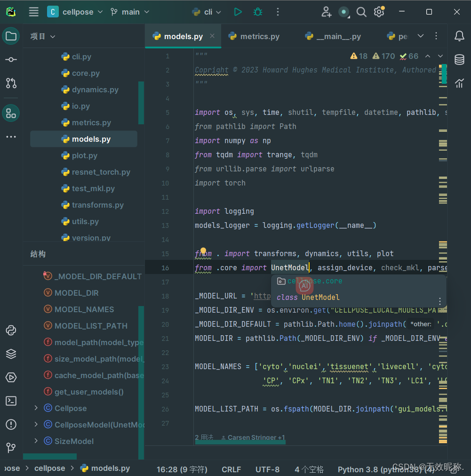The width and height of the screenshot is (471, 476).
Task: Click the editor horizontal scrollbar
Action: click(x=240, y=443)
